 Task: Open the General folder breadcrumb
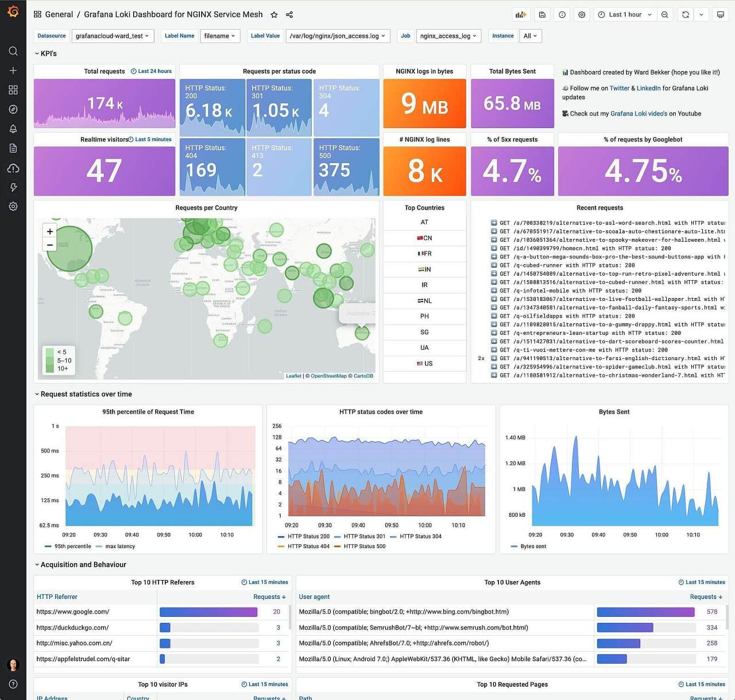click(59, 14)
